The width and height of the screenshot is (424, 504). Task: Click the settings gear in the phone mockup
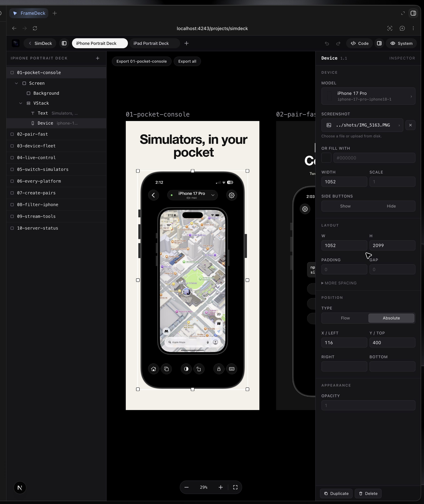click(x=232, y=195)
